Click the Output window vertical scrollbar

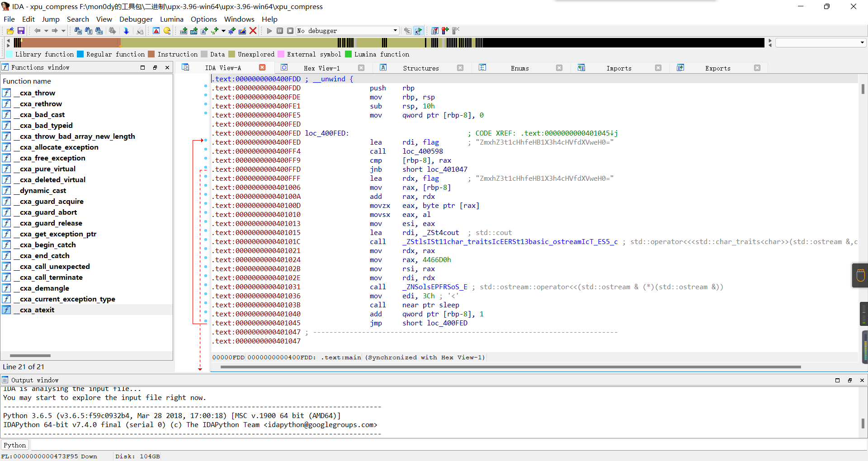[x=863, y=423]
